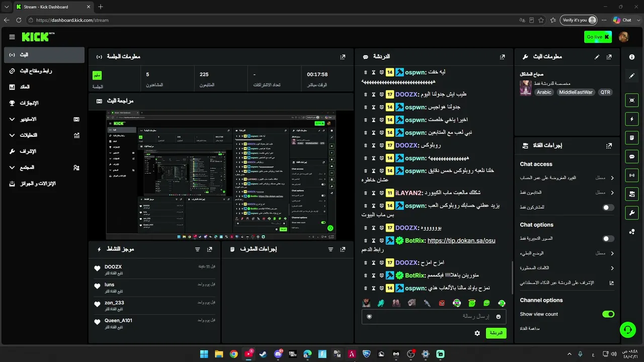The width and height of the screenshot is (644, 362).
Task: Pop out the channel actions panel
Action: 609,145
